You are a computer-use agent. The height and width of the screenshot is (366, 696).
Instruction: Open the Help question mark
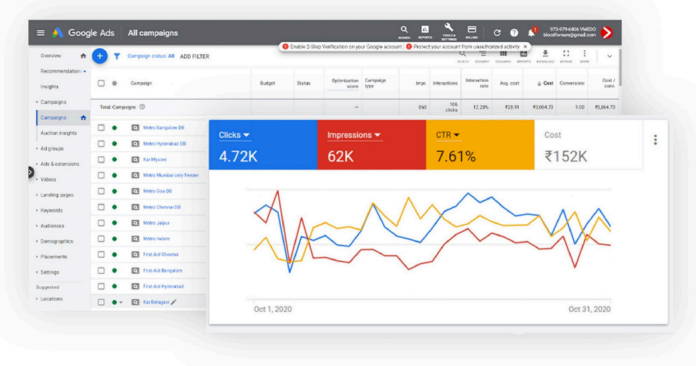[x=514, y=33]
